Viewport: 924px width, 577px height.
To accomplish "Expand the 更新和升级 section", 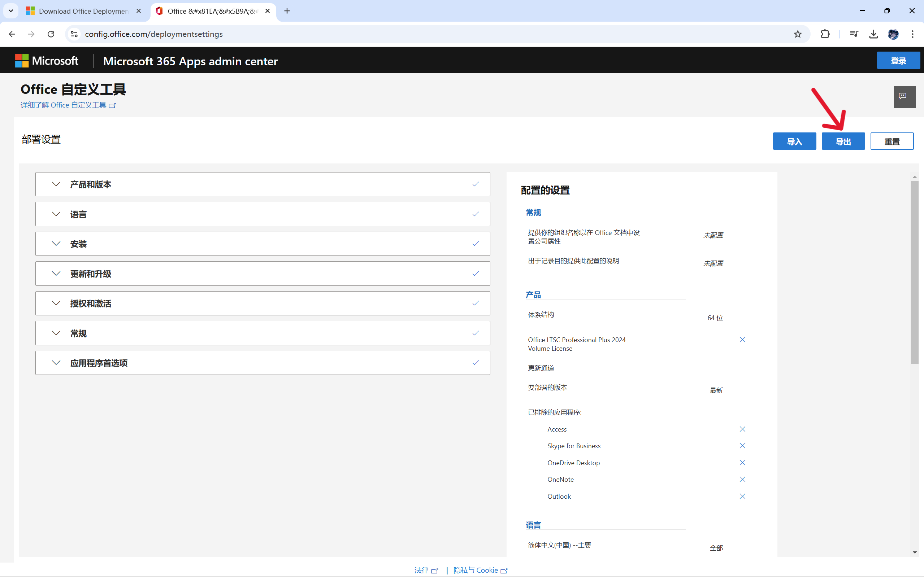I will tap(263, 274).
